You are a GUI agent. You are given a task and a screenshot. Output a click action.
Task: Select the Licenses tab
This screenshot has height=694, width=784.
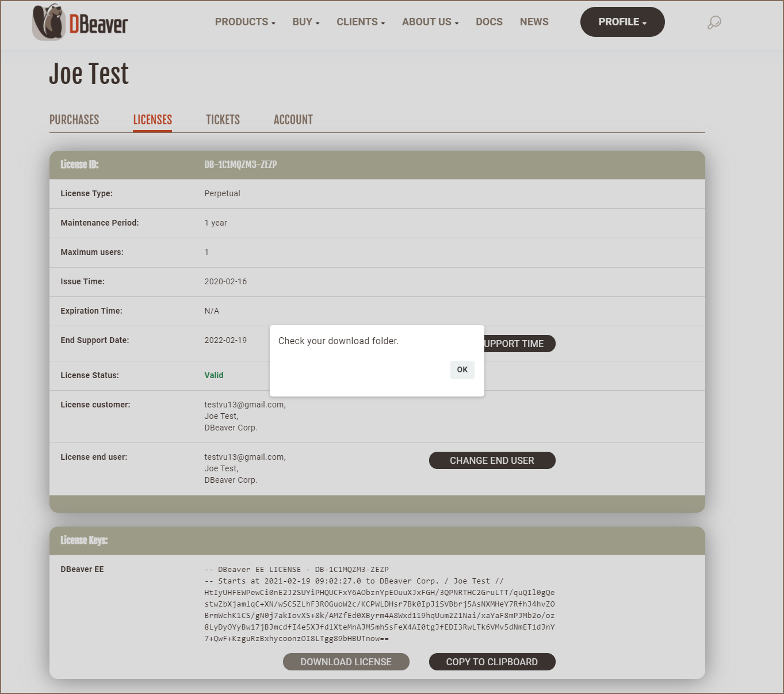pos(152,120)
